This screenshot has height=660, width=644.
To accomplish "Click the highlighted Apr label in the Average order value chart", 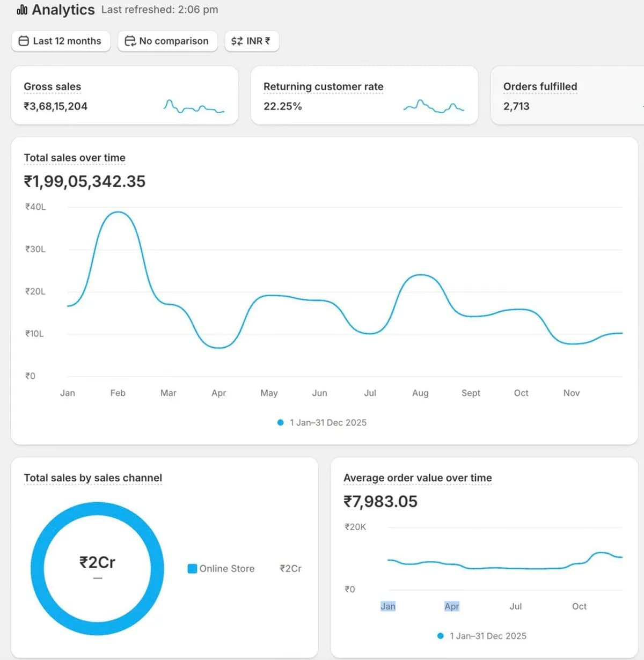I will [452, 606].
